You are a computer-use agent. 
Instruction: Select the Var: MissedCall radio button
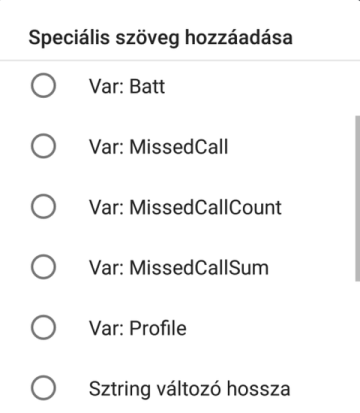click(43, 146)
